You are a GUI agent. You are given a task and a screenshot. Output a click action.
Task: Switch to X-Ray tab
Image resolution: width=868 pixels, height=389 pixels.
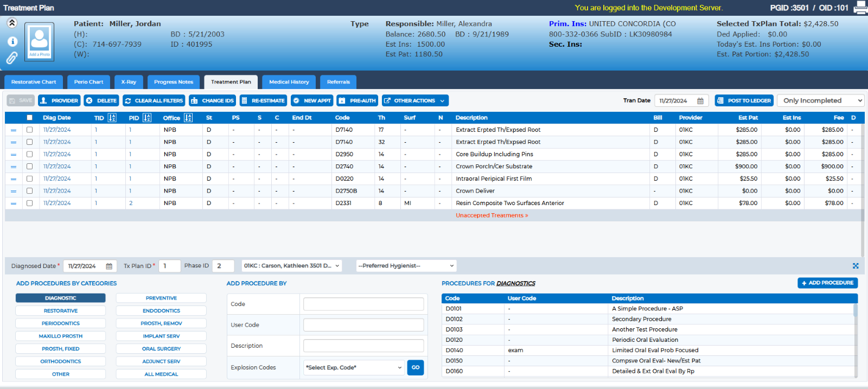(x=129, y=82)
